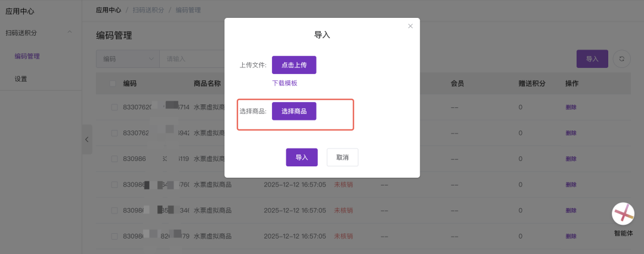This screenshot has height=254, width=644.
Task: Click the 下载模板 link
Action: click(x=284, y=83)
